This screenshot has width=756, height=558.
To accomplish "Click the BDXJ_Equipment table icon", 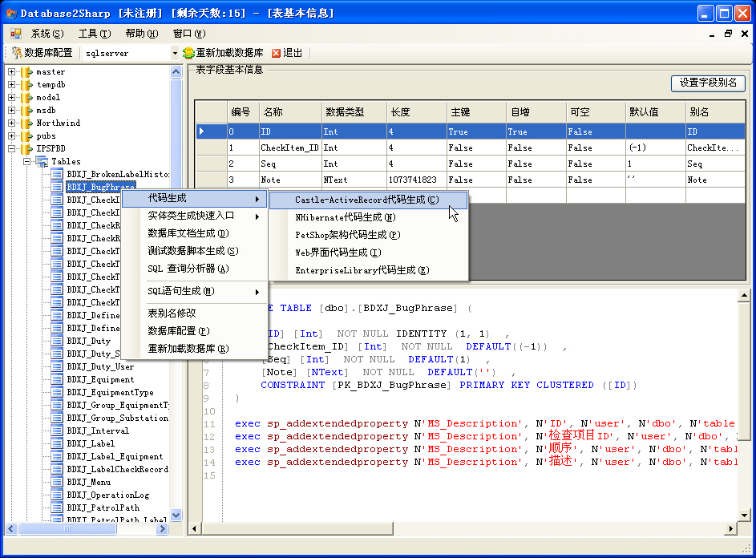I will click(57, 380).
